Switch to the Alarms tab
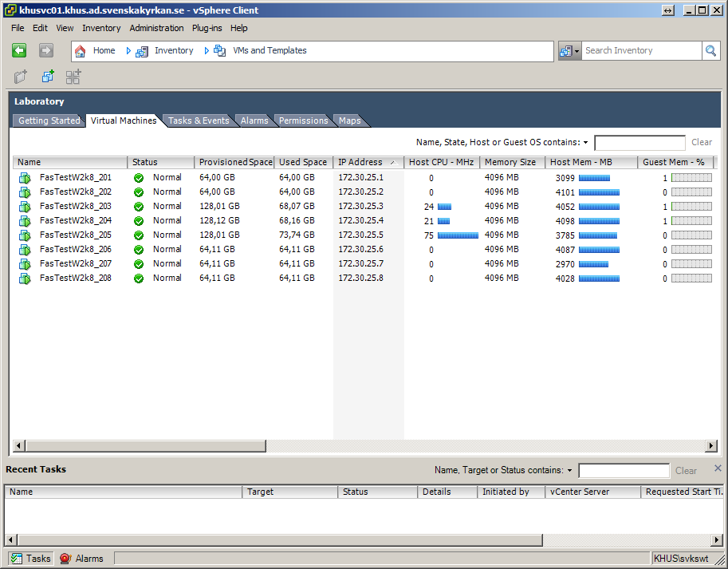 point(254,121)
